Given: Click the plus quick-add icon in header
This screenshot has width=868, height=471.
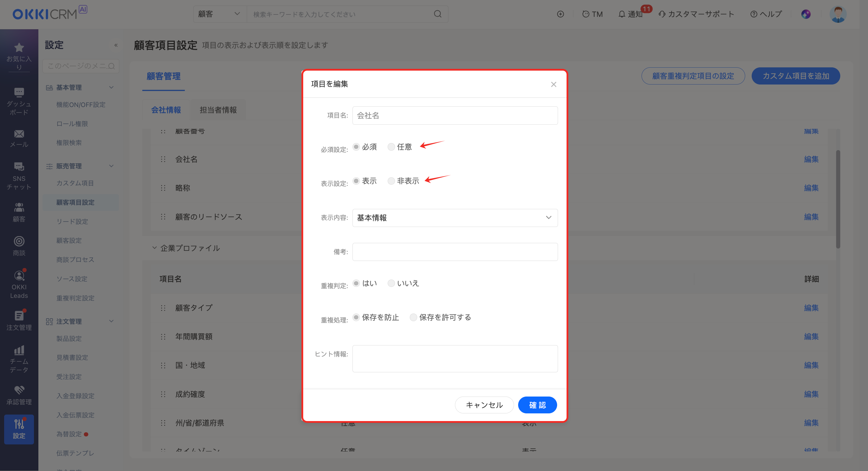Looking at the screenshot, I should tap(560, 14).
